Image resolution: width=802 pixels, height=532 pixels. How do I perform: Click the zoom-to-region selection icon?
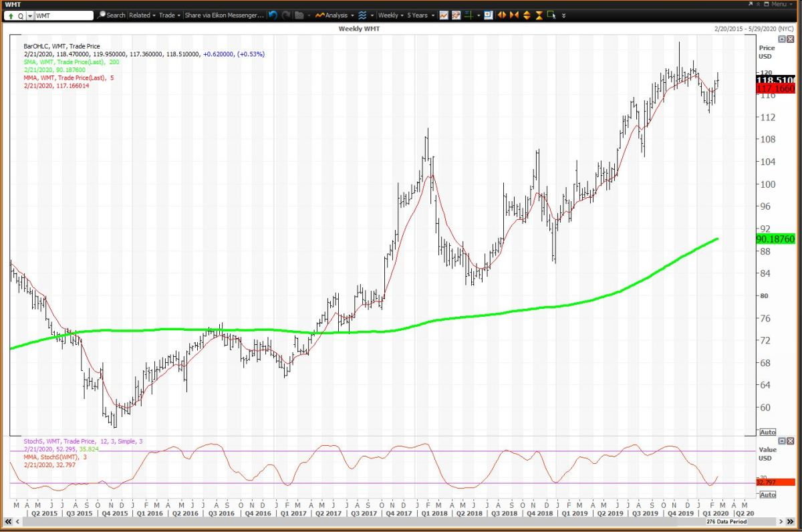(x=551, y=15)
